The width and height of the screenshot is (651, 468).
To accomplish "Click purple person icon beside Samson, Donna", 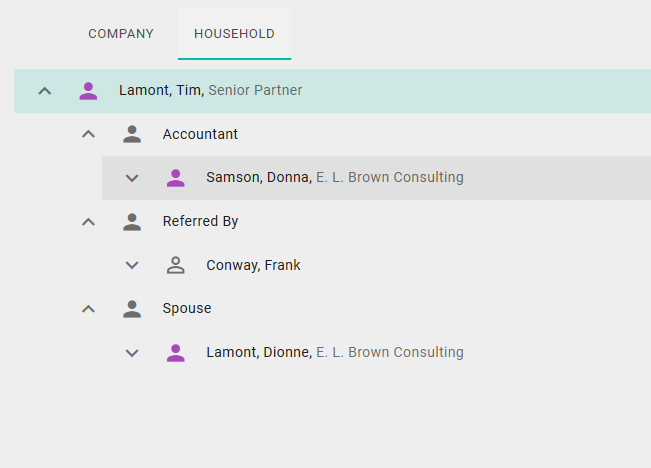I will pos(176,178).
